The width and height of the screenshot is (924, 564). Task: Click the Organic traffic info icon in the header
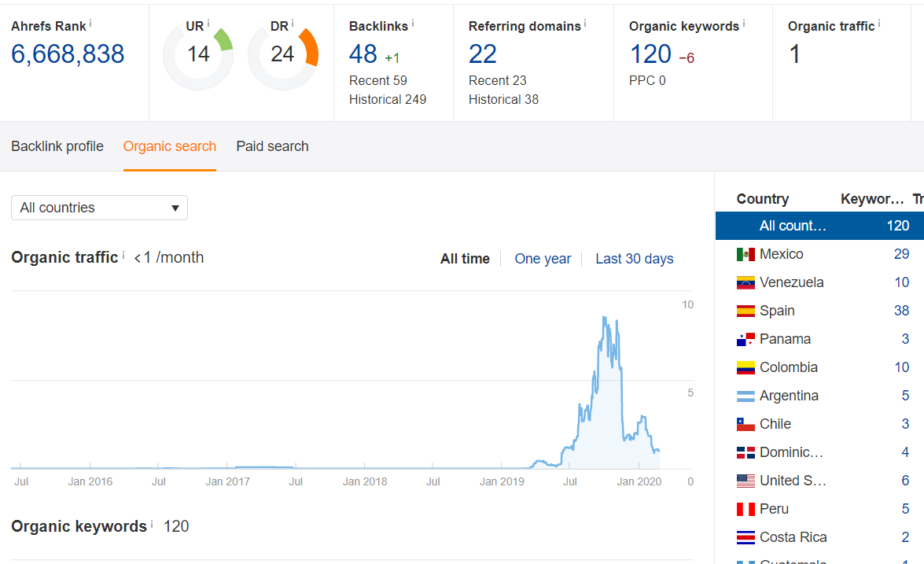coord(879,24)
